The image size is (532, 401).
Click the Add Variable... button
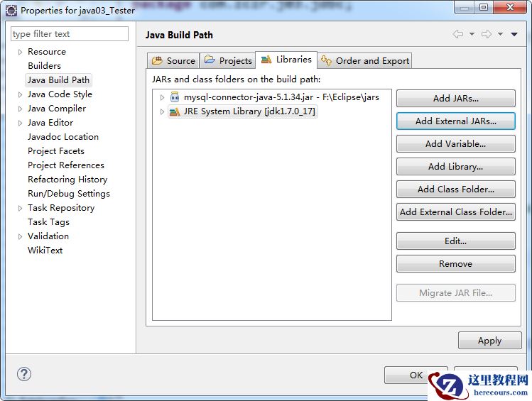pyautogui.click(x=456, y=144)
